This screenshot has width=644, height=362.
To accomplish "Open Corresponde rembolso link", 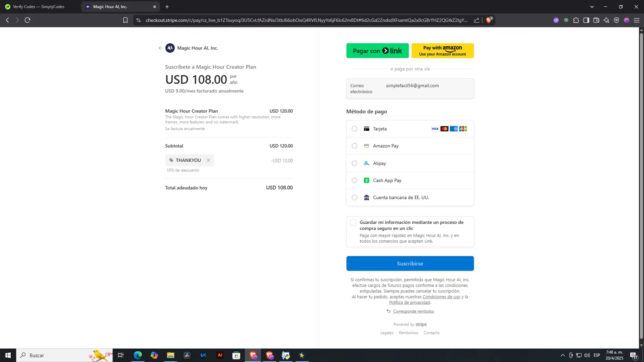I will tap(413, 311).
